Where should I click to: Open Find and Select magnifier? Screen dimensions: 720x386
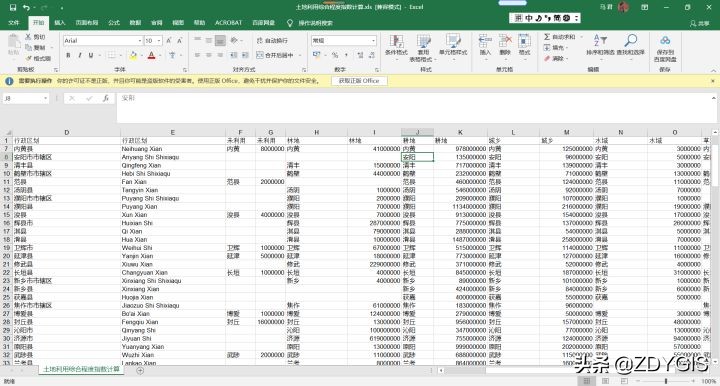pos(630,45)
